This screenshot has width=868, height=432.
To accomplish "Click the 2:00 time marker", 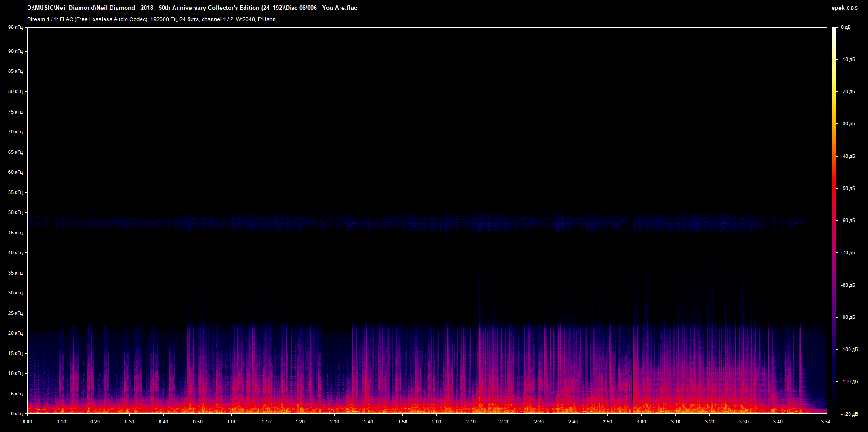I will coord(437,422).
